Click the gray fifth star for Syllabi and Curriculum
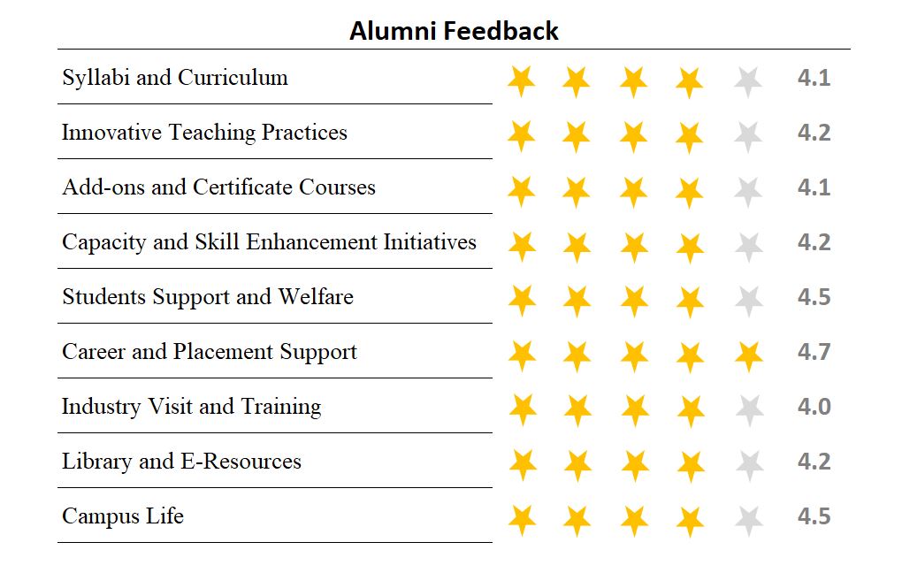The height and width of the screenshot is (588, 902). pos(748,81)
